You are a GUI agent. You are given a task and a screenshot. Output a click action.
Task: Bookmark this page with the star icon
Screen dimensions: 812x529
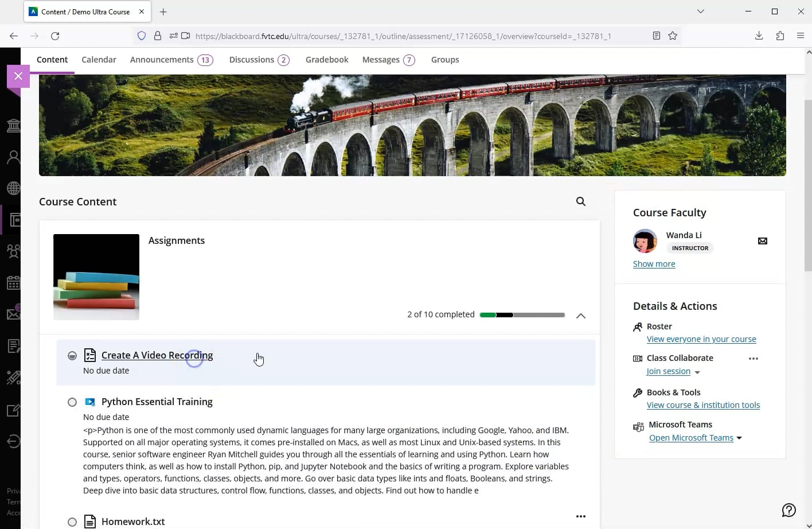pyautogui.click(x=673, y=36)
